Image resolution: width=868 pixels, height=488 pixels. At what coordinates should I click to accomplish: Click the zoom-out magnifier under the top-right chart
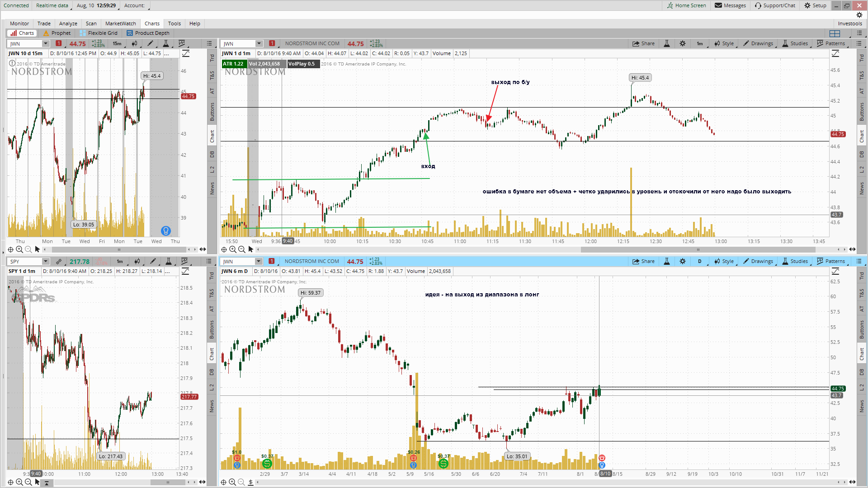pyautogui.click(x=242, y=249)
